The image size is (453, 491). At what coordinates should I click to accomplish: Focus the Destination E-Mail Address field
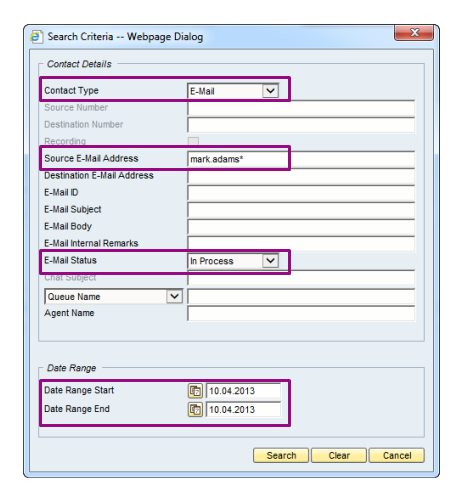click(301, 176)
